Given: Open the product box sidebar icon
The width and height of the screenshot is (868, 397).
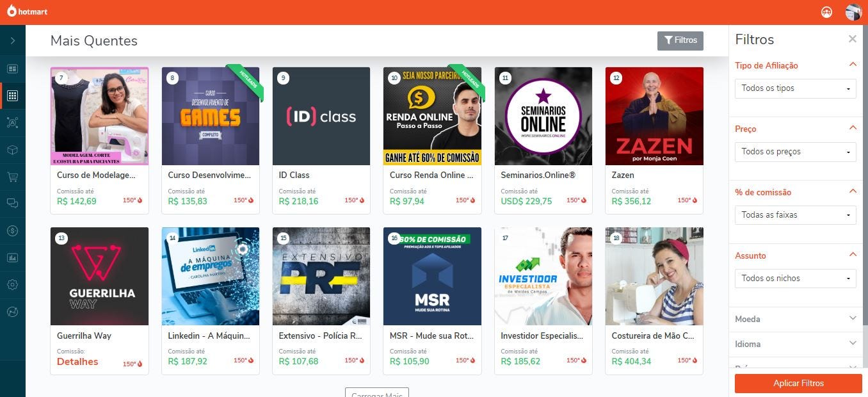Looking at the screenshot, I should (x=12, y=150).
